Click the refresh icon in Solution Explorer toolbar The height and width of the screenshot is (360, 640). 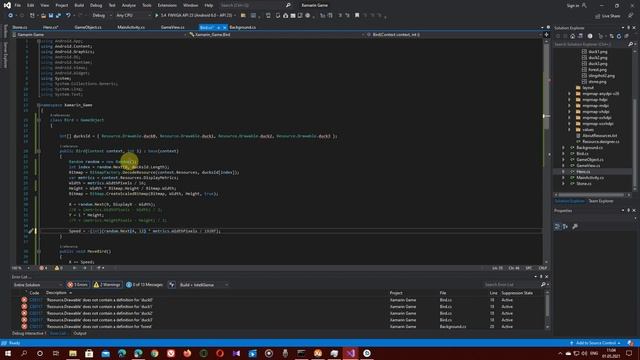(619, 36)
